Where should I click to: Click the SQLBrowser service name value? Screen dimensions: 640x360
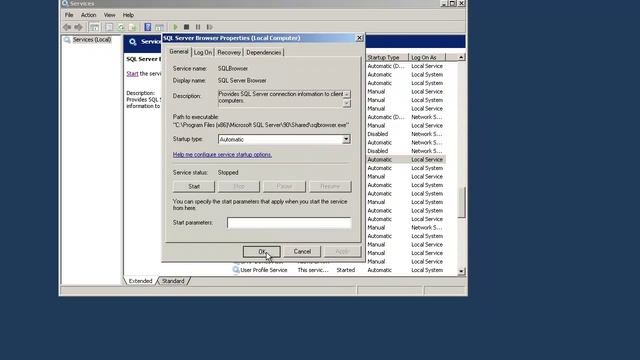point(233,69)
